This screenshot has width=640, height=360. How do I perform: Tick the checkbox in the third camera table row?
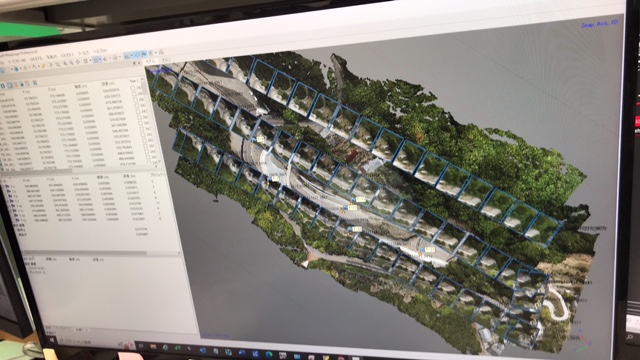pyautogui.click(x=136, y=100)
